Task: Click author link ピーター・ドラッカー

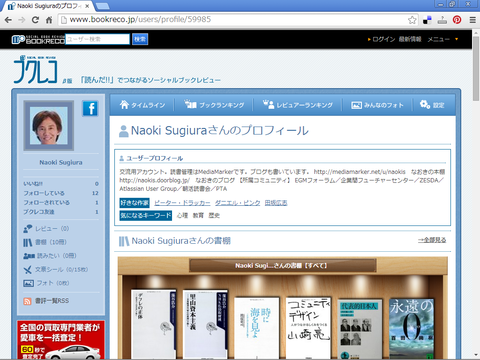Action: point(182,203)
